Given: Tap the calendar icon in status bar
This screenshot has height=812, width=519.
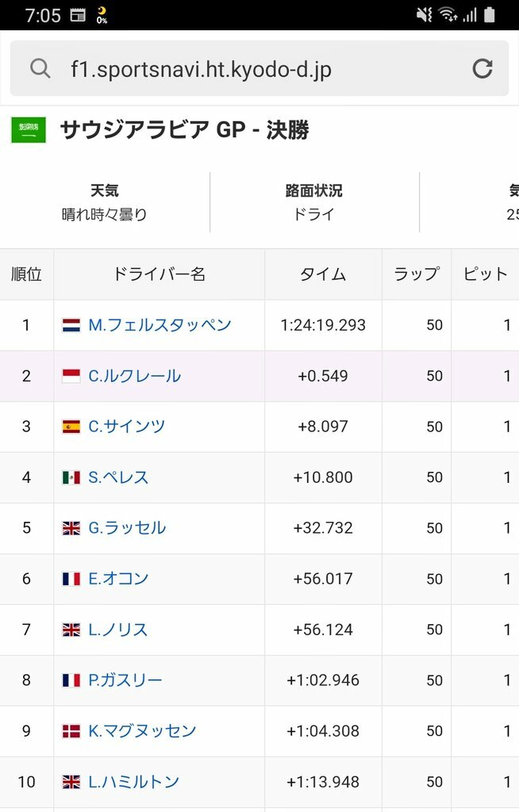Looking at the screenshot, I should (x=78, y=15).
